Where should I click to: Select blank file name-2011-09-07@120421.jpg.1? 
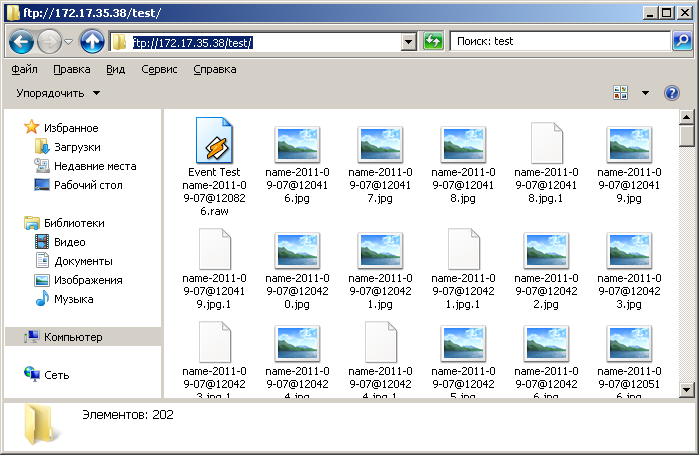click(x=463, y=270)
